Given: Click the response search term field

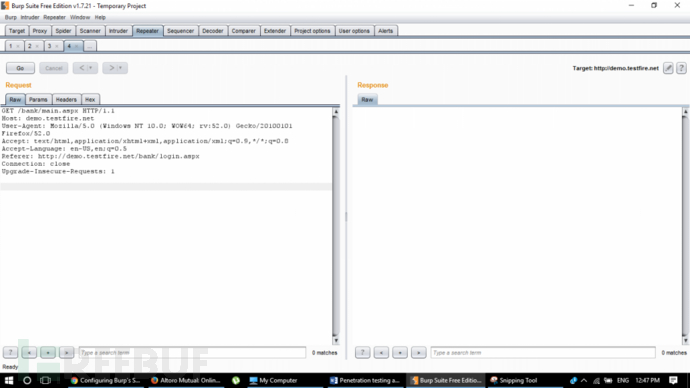Looking at the screenshot, I should 543,352.
